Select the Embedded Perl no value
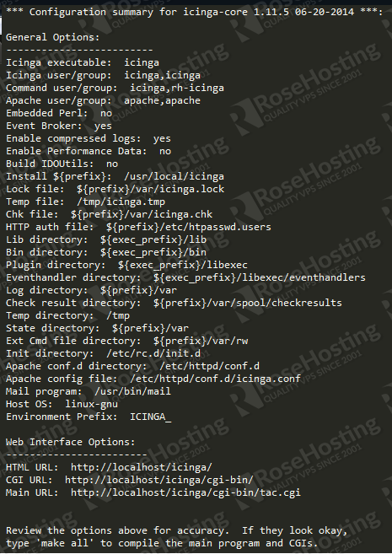This screenshot has height=554, width=392. tap(106, 113)
